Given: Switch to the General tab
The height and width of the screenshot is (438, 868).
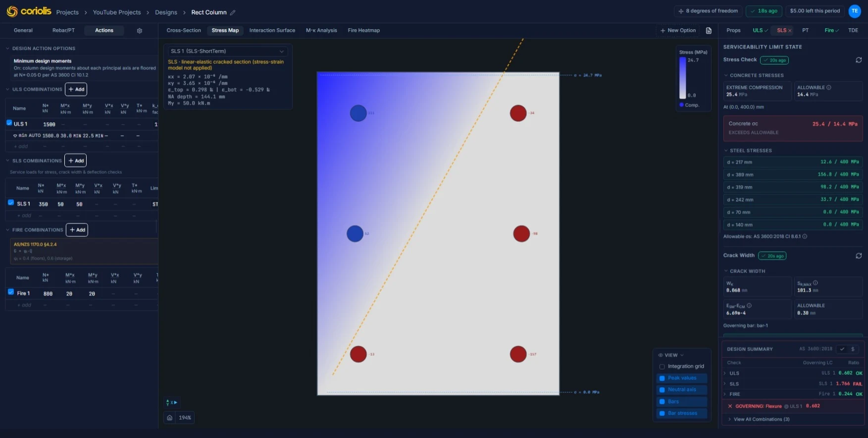Looking at the screenshot, I should [x=23, y=31].
